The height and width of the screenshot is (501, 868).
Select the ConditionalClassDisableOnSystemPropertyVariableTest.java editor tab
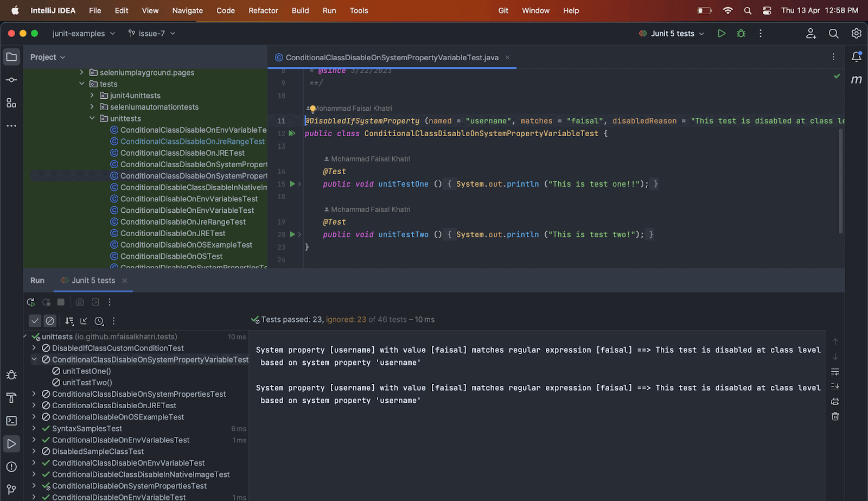392,58
